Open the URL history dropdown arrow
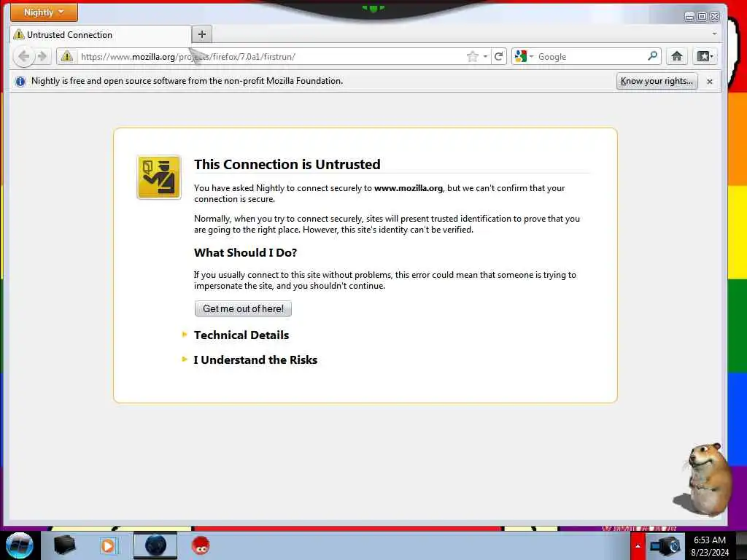Image resolution: width=747 pixels, height=560 pixels. tap(485, 57)
